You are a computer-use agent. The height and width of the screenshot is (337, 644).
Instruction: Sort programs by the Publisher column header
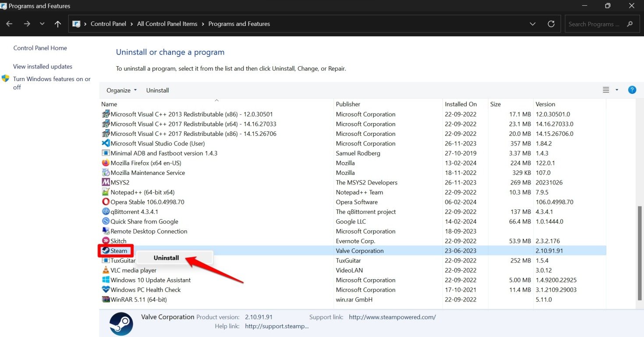[x=348, y=104]
